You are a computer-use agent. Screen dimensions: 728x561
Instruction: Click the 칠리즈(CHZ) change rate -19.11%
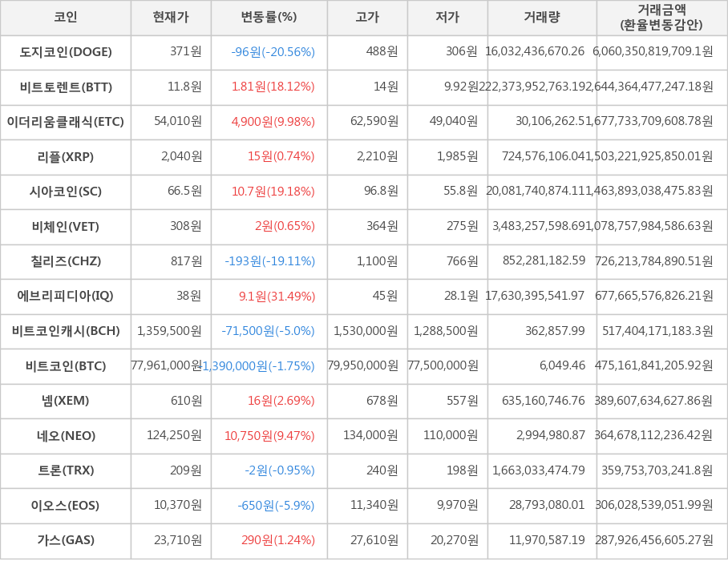270,261
